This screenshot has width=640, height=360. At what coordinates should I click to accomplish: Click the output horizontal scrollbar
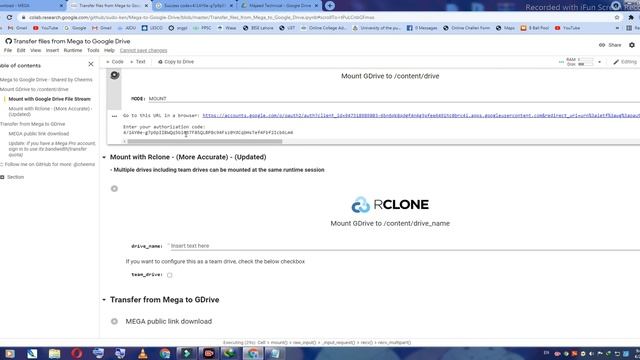coord(204,142)
